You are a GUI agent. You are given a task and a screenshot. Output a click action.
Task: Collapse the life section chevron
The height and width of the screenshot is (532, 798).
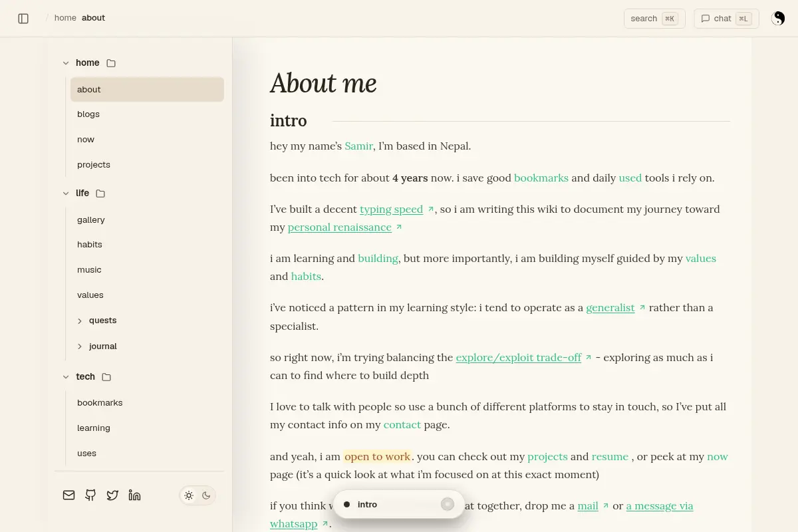pyautogui.click(x=66, y=194)
